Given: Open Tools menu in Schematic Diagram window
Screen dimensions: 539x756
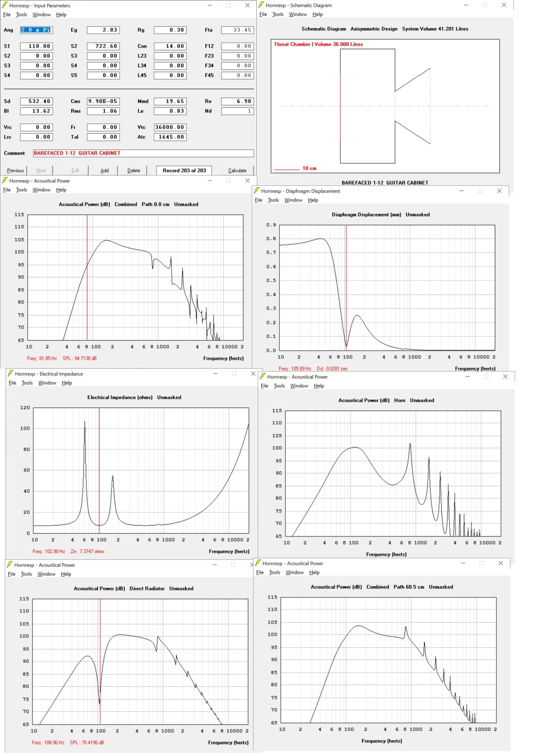Looking at the screenshot, I should click(x=278, y=14).
